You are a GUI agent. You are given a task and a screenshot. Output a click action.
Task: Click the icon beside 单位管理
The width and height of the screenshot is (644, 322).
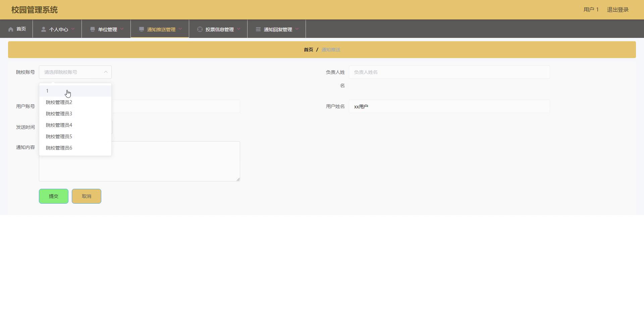tap(93, 29)
